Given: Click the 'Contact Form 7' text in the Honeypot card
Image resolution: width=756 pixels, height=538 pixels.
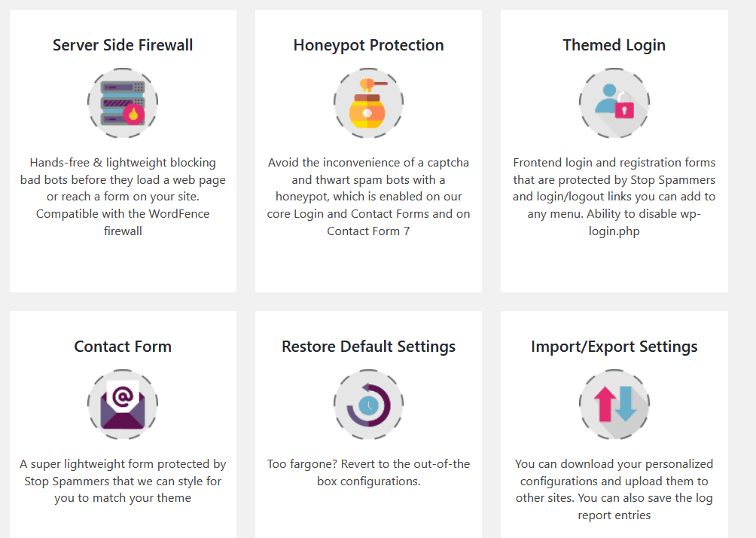Looking at the screenshot, I should 368,231.
